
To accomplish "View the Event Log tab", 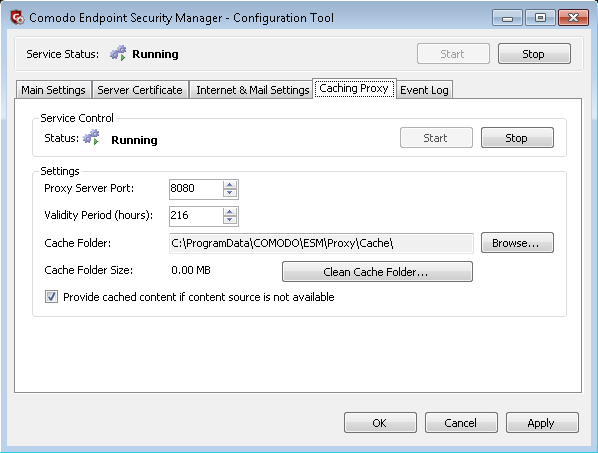I will coord(424,90).
